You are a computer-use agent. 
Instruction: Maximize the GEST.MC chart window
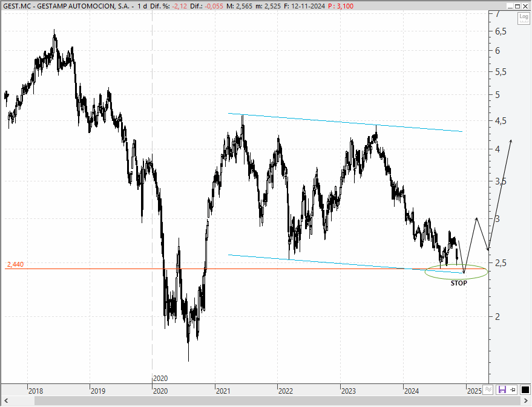[517, 6]
